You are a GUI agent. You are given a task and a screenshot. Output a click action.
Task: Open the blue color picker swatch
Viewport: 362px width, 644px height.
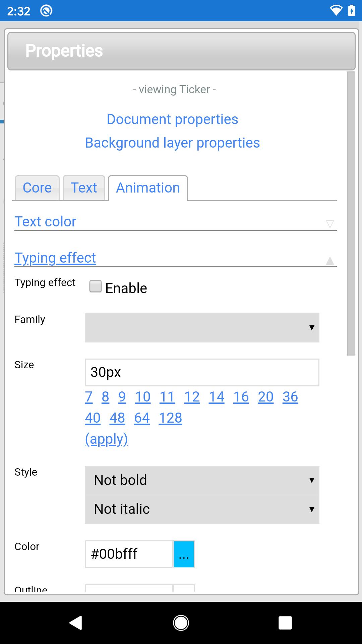[x=184, y=554]
